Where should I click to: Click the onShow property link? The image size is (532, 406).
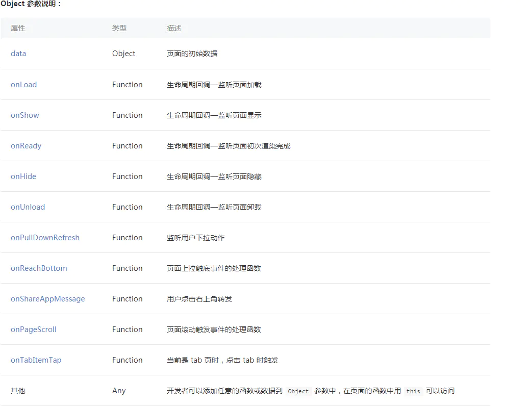24,115
